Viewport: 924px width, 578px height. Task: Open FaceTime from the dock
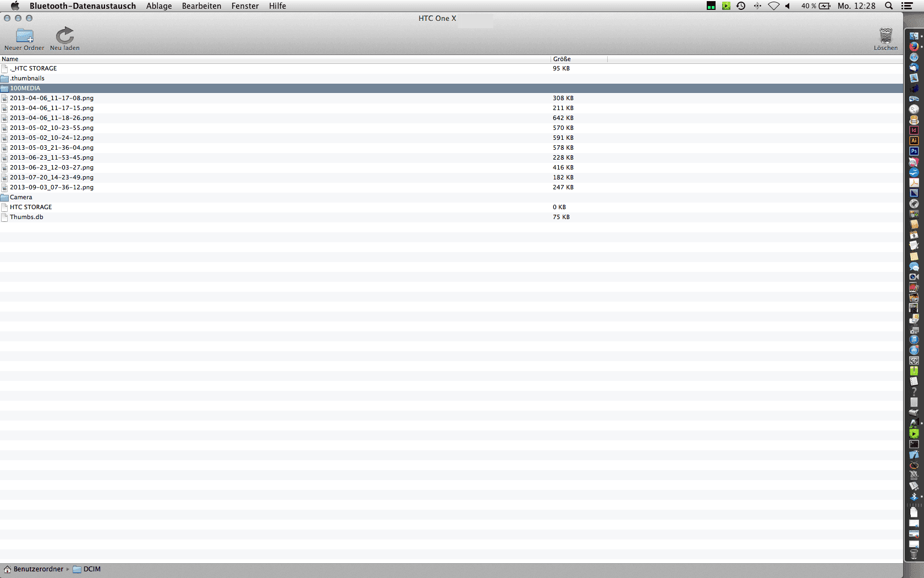coord(914,277)
